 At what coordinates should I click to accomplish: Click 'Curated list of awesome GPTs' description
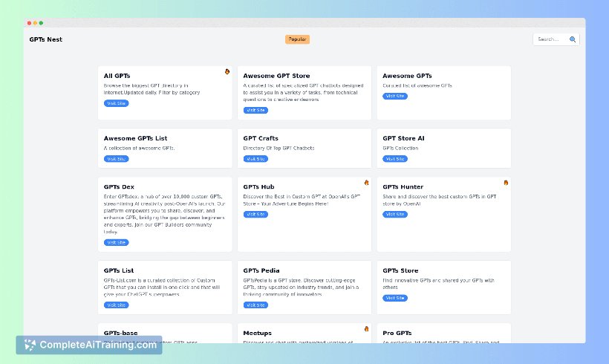pyautogui.click(x=417, y=85)
